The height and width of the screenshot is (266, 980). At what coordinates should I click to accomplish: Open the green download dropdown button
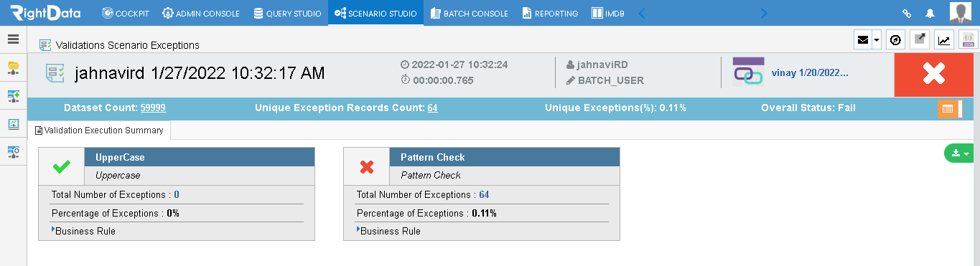[959, 153]
